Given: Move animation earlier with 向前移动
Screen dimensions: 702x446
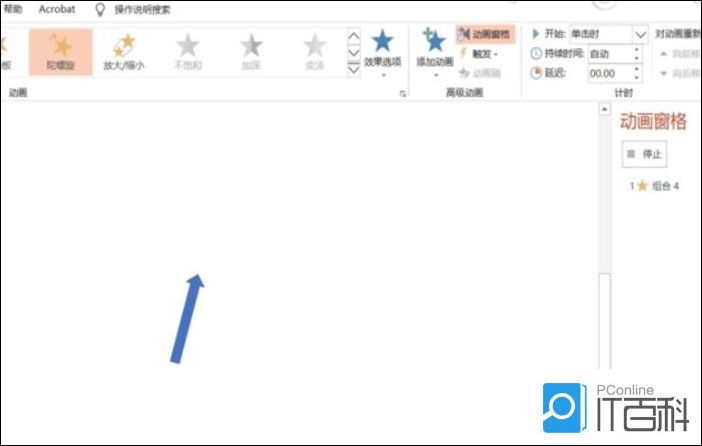Looking at the screenshot, I should click(x=681, y=54).
